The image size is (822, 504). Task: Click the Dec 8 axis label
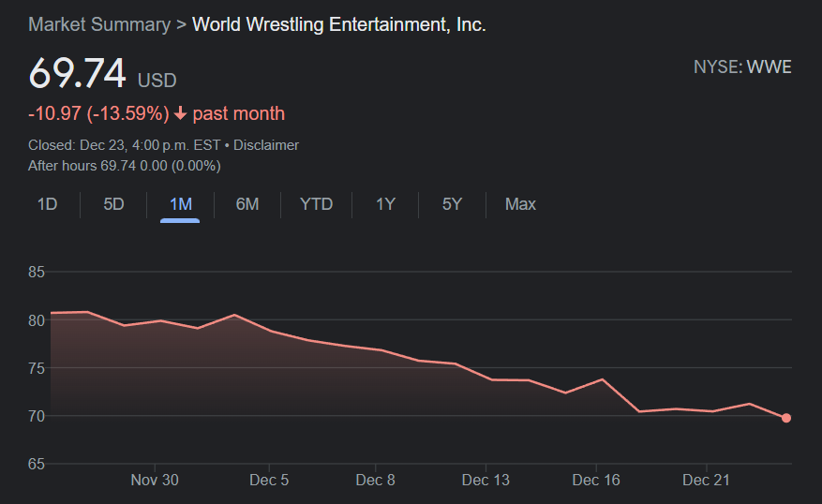coord(375,480)
